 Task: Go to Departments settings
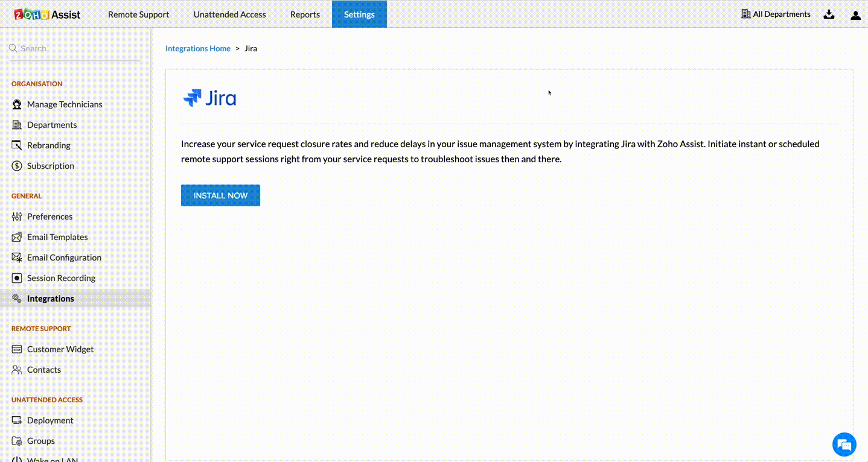tap(52, 125)
